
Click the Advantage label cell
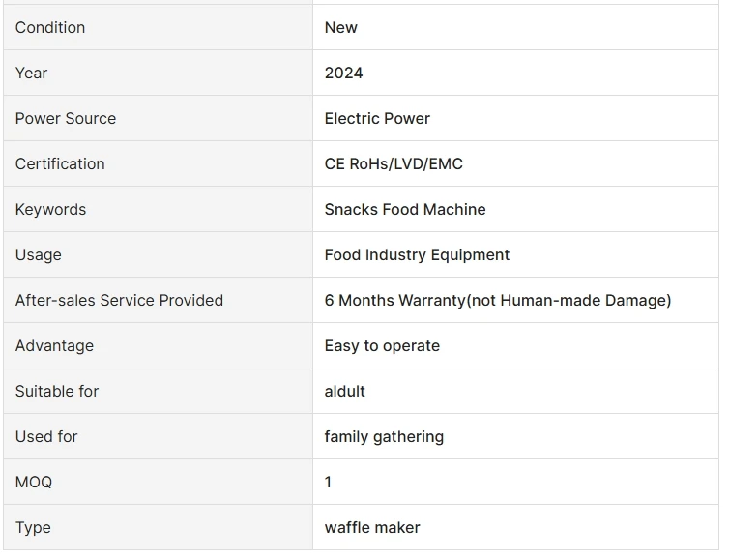pyautogui.click(x=54, y=345)
